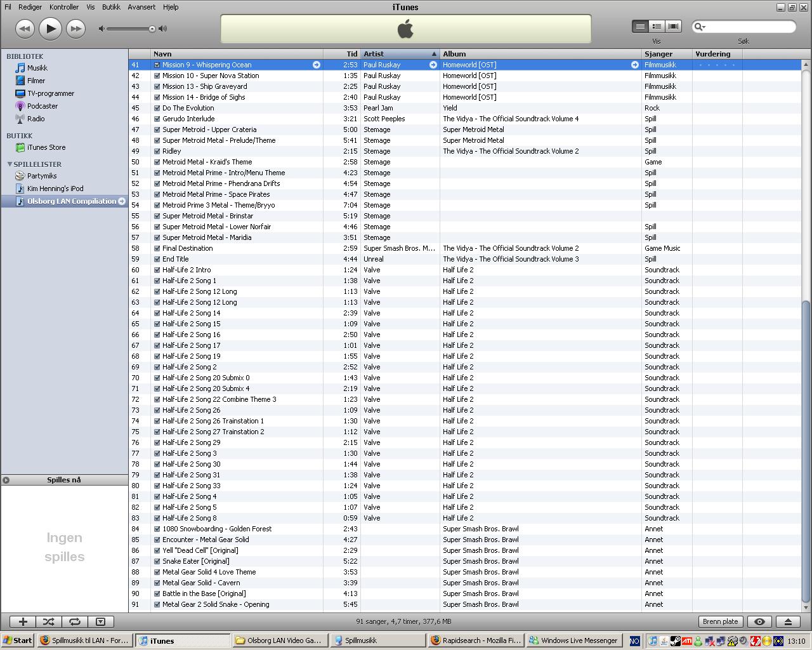The width and height of the screenshot is (812, 650).
Task: Start playback with the Play button
Action: click(x=50, y=29)
